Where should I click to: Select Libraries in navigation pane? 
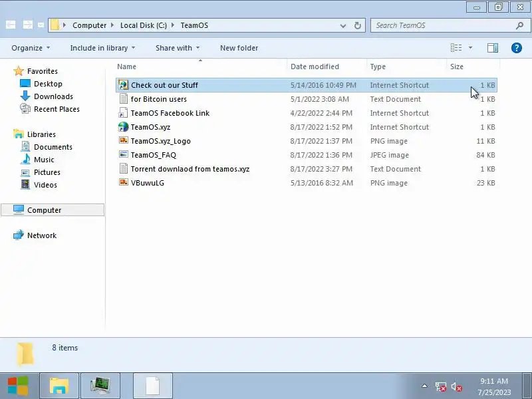point(41,134)
